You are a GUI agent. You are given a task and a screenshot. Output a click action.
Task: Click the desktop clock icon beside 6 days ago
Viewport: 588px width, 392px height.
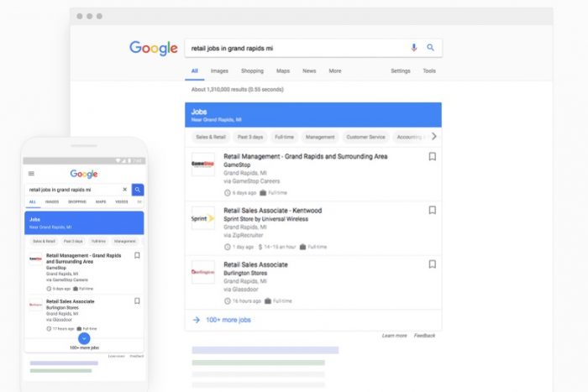[x=228, y=192]
